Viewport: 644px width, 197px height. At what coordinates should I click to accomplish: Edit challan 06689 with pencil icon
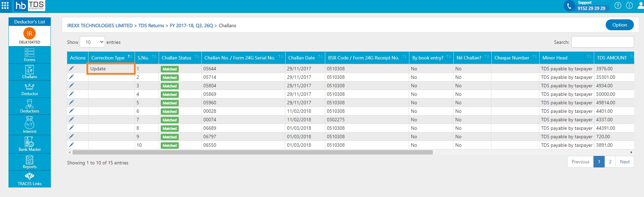(x=71, y=128)
